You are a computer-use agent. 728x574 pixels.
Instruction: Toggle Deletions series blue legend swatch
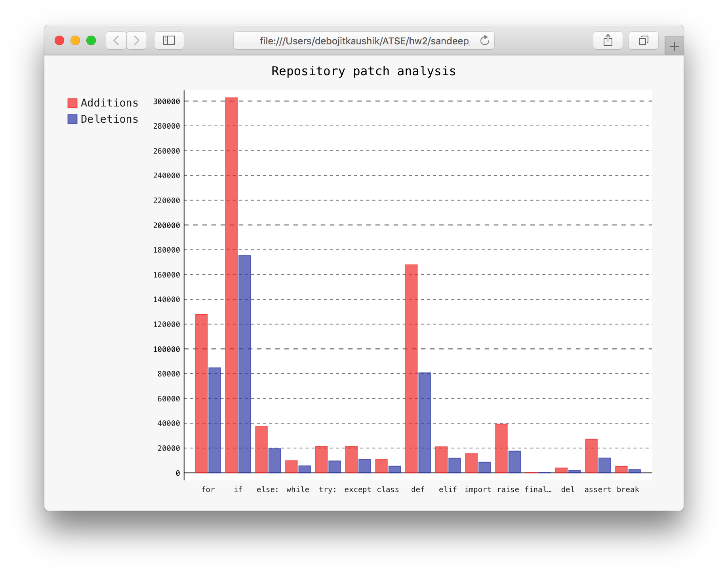coord(72,119)
